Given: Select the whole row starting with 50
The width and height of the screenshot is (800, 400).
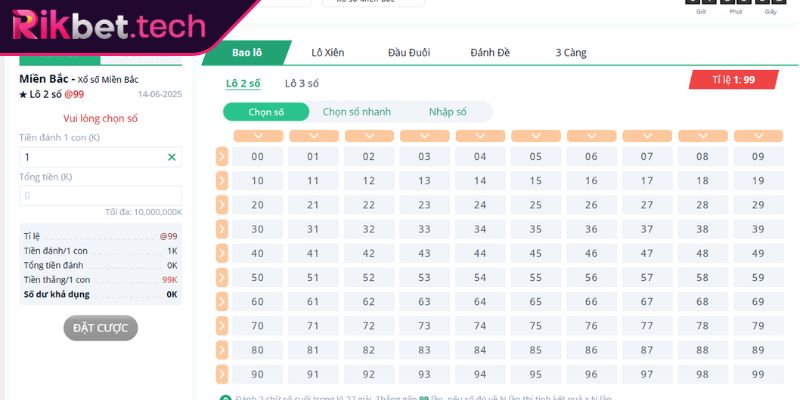Looking at the screenshot, I should click(x=222, y=277).
